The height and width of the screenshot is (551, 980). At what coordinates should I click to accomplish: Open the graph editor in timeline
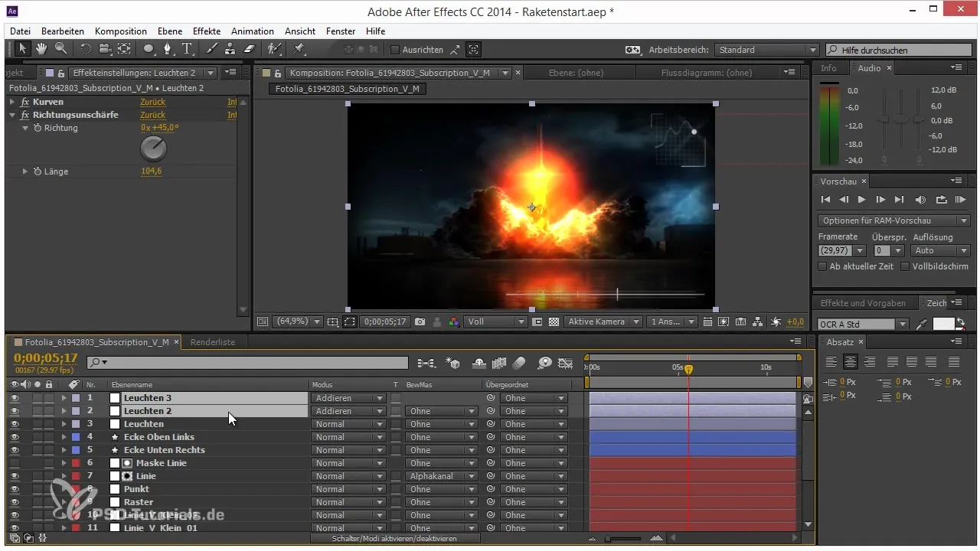point(566,363)
